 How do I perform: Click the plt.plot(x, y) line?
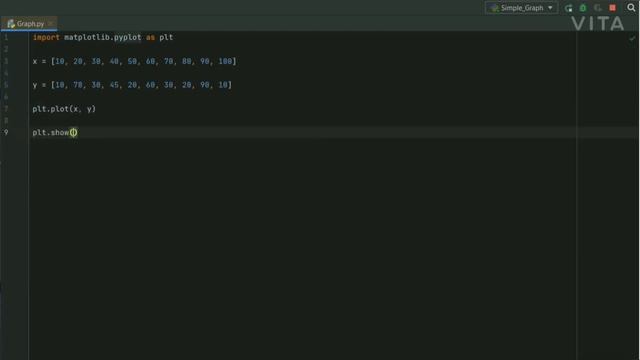(x=64, y=109)
